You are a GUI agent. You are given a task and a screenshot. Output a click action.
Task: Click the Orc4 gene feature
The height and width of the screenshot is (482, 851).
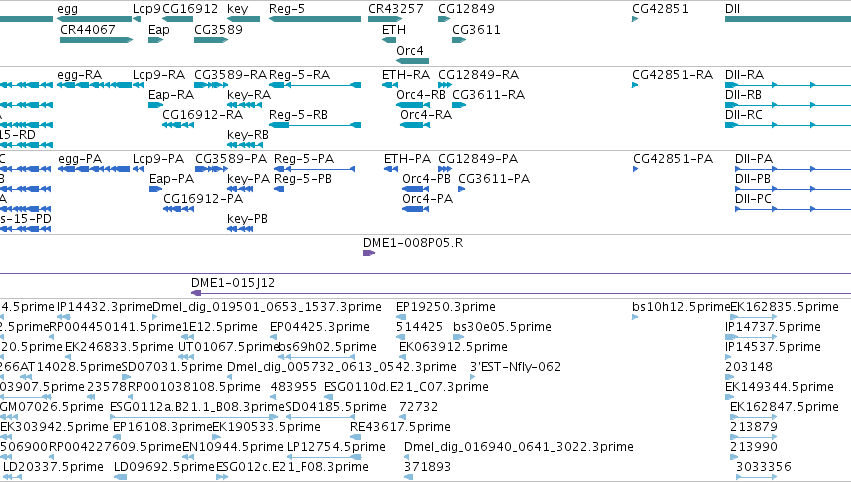click(x=412, y=61)
